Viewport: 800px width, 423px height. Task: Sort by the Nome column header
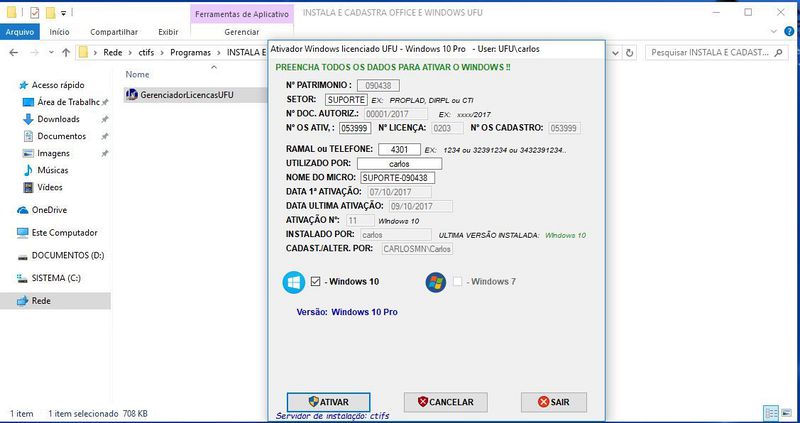point(138,74)
